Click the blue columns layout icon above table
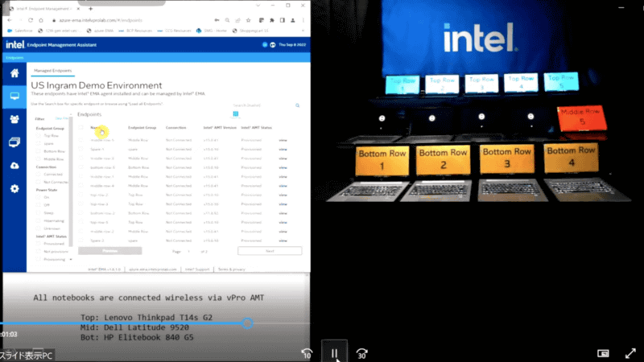The height and width of the screenshot is (362, 644). (x=235, y=113)
